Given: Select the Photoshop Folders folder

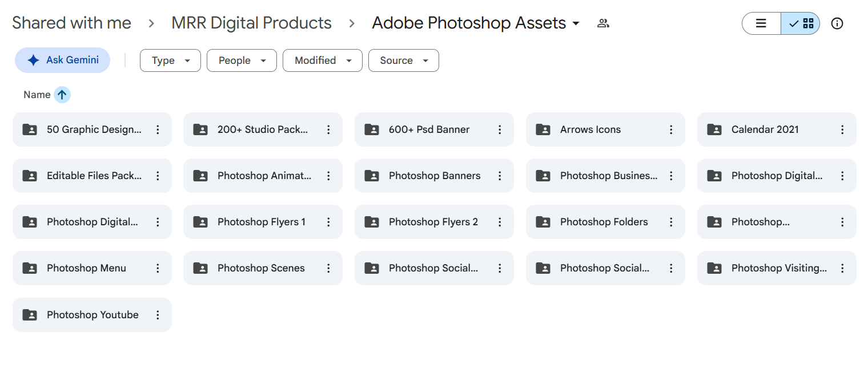Looking at the screenshot, I should coord(605,222).
